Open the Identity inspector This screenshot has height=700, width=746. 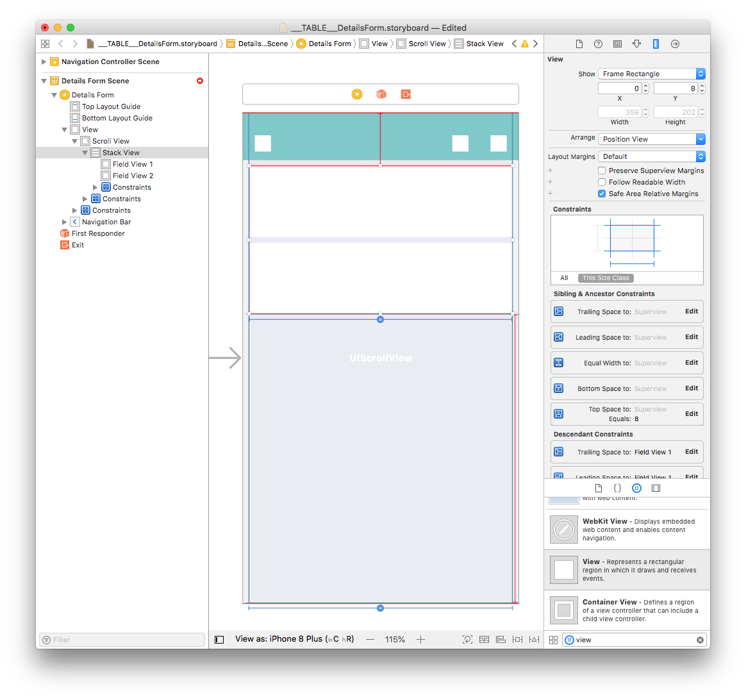coord(617,44)
